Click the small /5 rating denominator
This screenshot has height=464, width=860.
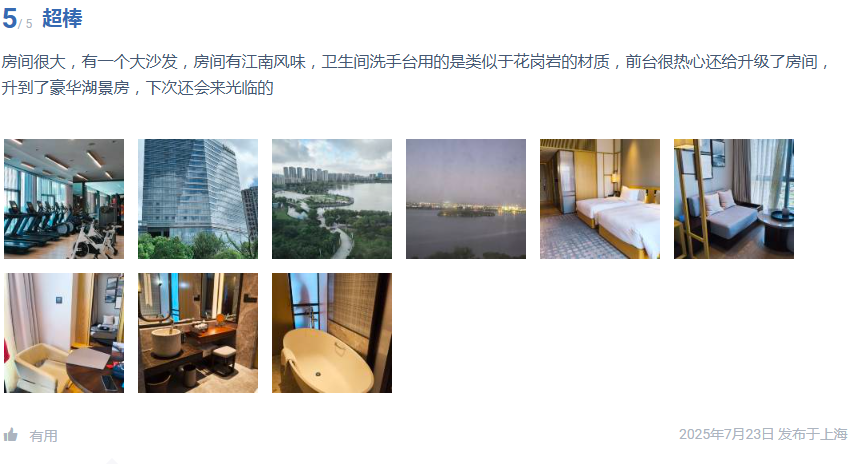pyautogui.click(x=25, y=24)
